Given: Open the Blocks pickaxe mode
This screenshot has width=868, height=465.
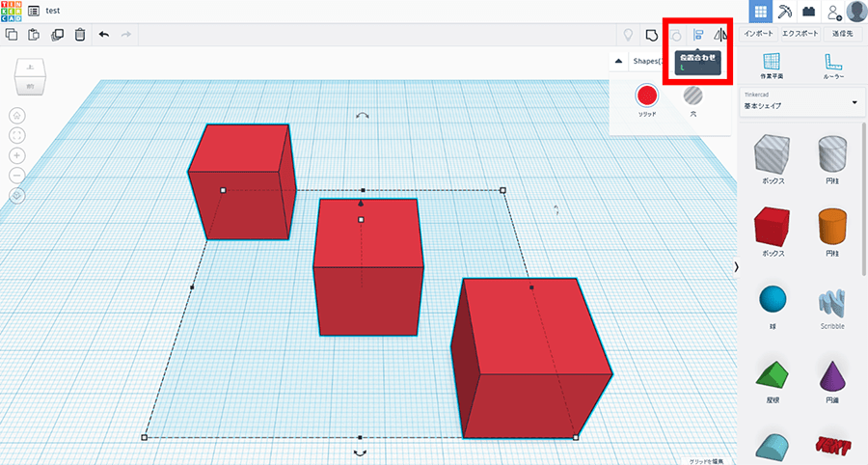Looking at the screenshot, I should click(x=784, y=11).
